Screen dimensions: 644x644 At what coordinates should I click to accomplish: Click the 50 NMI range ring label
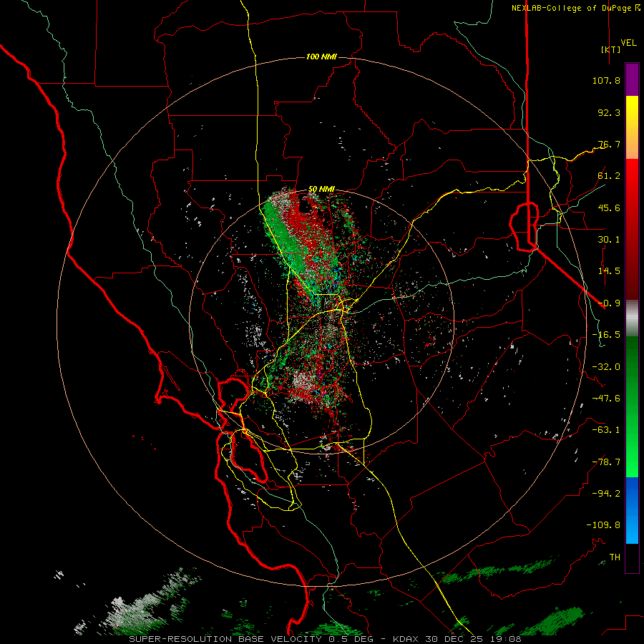point(321,190)
